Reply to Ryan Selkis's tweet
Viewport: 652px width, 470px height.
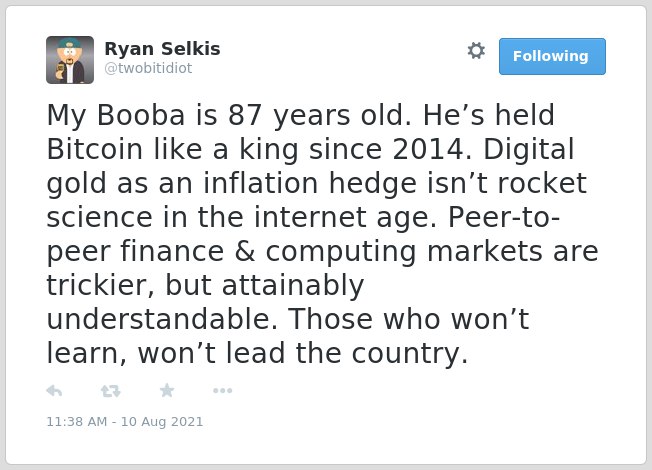54,391
